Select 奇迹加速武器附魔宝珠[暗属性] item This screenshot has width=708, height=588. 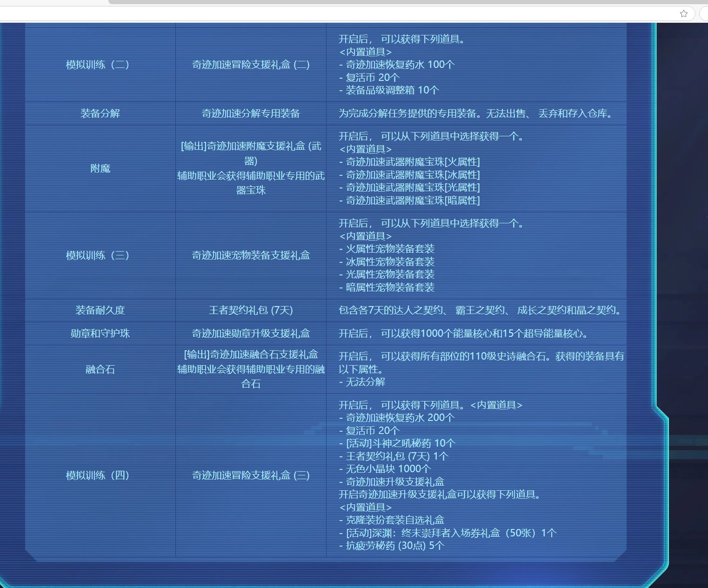point(412,200)
